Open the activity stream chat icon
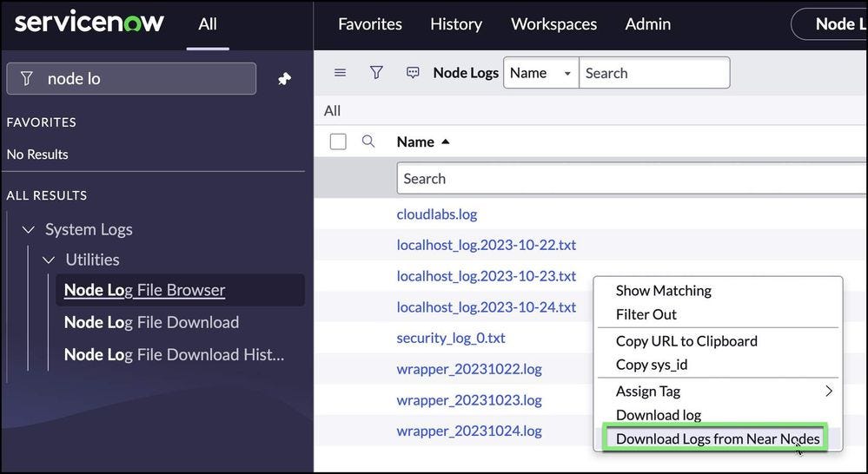 tap(413, 72)
